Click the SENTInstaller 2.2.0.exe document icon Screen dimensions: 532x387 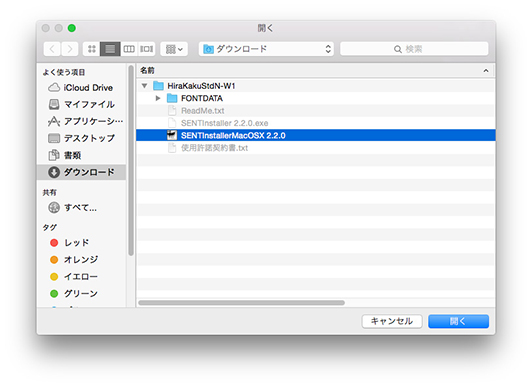tap(172, 123)
